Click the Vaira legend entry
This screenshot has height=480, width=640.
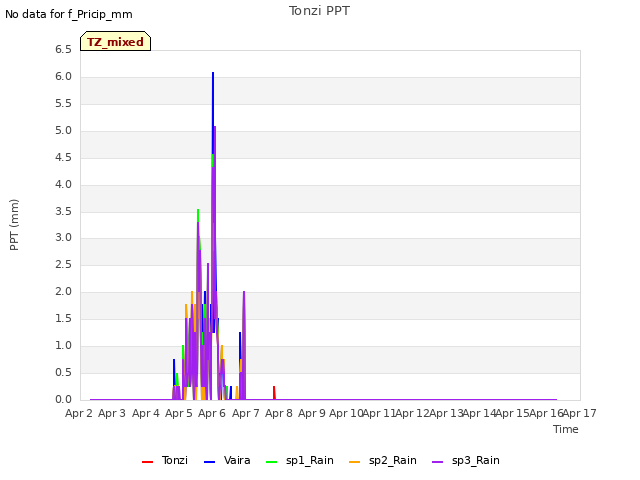[x=227, y=460]
